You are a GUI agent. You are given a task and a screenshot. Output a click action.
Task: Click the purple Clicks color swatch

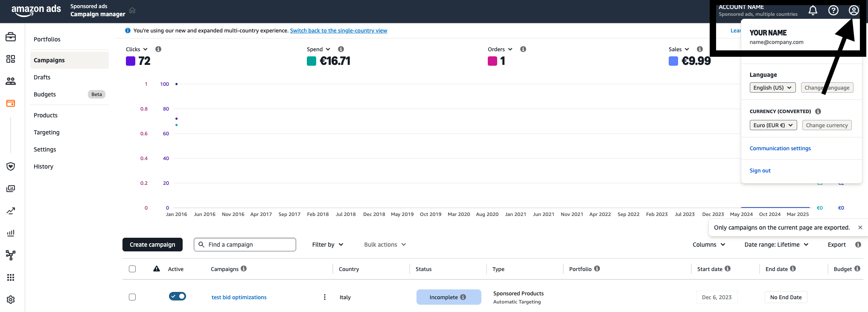click(131, 61)
